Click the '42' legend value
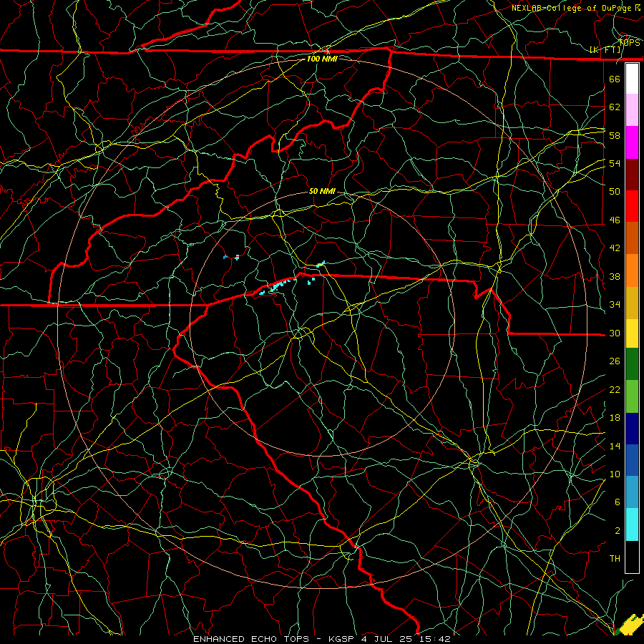This screenshot has height=644, width=644. coord(615,248)
